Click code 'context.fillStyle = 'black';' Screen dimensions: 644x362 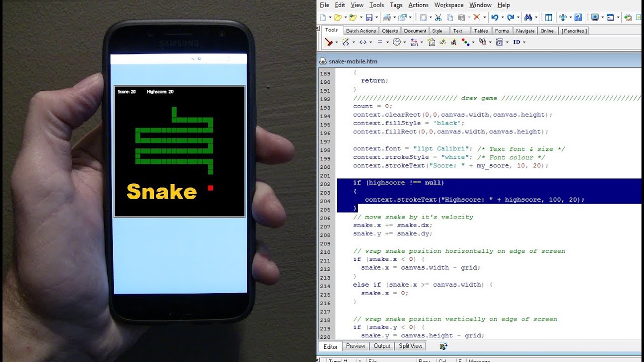409,123
